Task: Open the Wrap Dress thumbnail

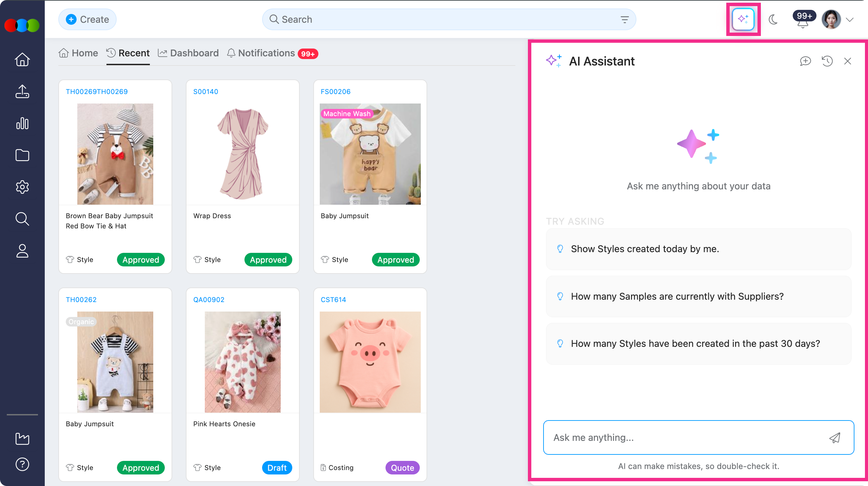Action: point(243,154)
